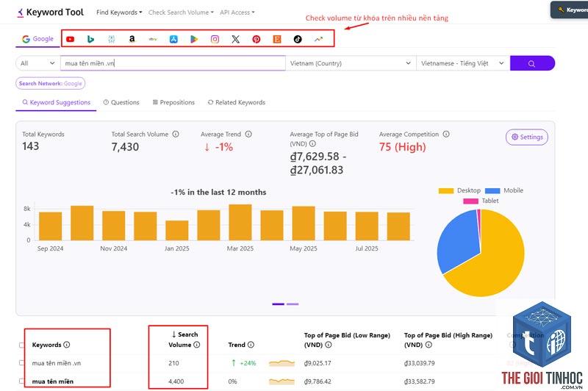
Task: Switch to Related Keywords tab
Action: (237, 102)
